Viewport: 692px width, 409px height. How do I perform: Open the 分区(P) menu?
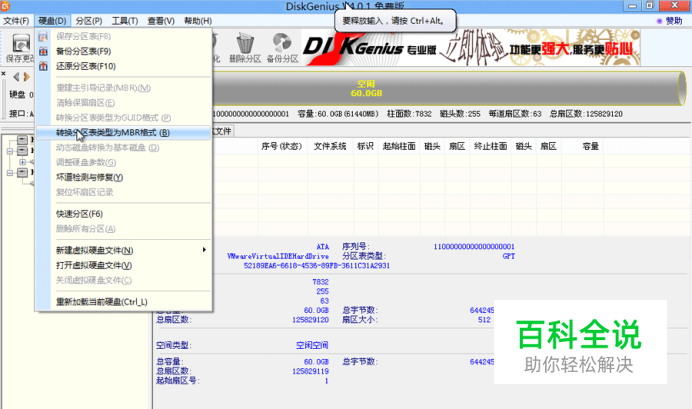click(89, 21)
